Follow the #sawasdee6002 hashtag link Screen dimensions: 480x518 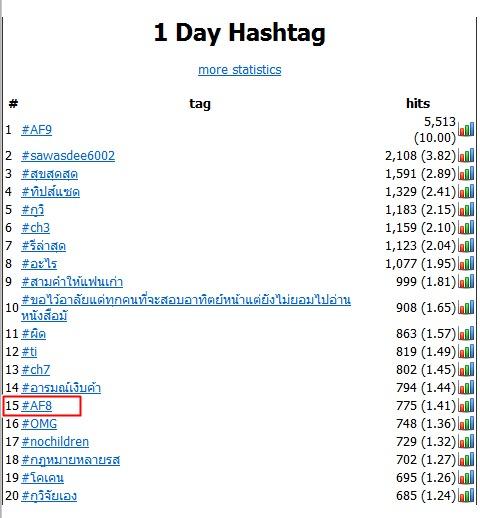pos(68,155)
